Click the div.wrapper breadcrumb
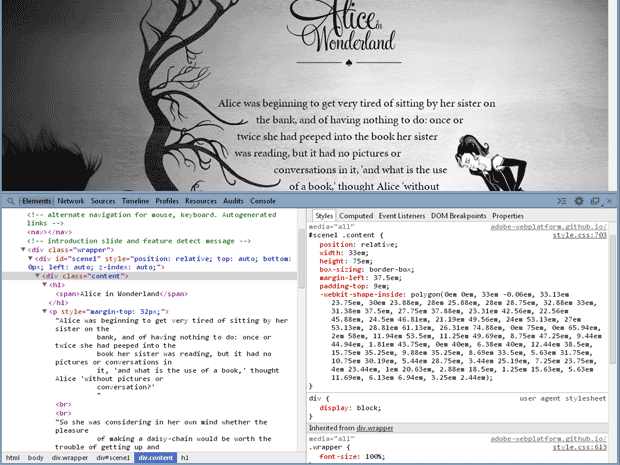The image size is (620, 465). tap(70, 457)
